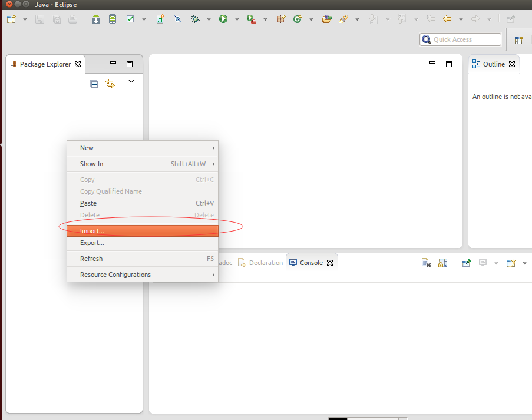
Task: Expand the External Tools dropdown arrow
Action: [266, 19]
